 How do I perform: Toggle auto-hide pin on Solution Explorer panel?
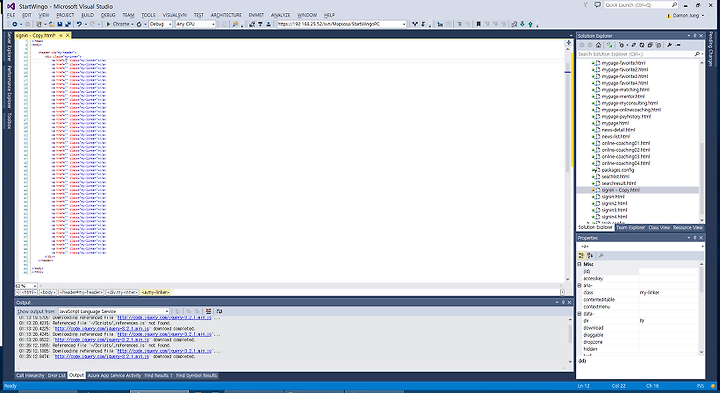pyautogui.click(x=695, y=35)
